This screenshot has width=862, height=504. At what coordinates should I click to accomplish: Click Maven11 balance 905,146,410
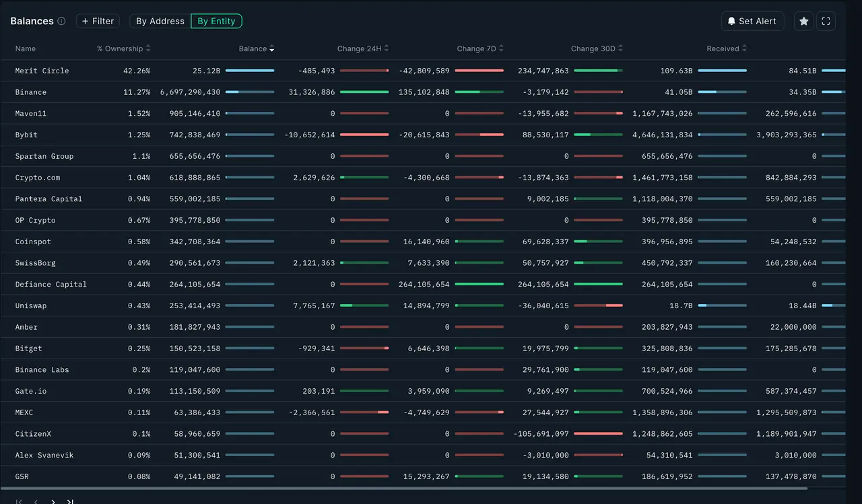(195, 114)
